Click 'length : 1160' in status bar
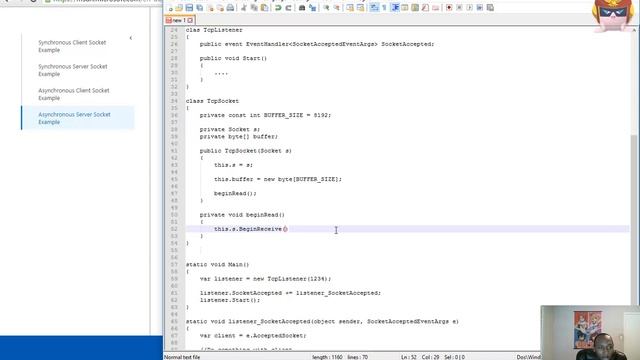Screen dimensions: 640x360 pyautogui.click(x=327, y=357)
